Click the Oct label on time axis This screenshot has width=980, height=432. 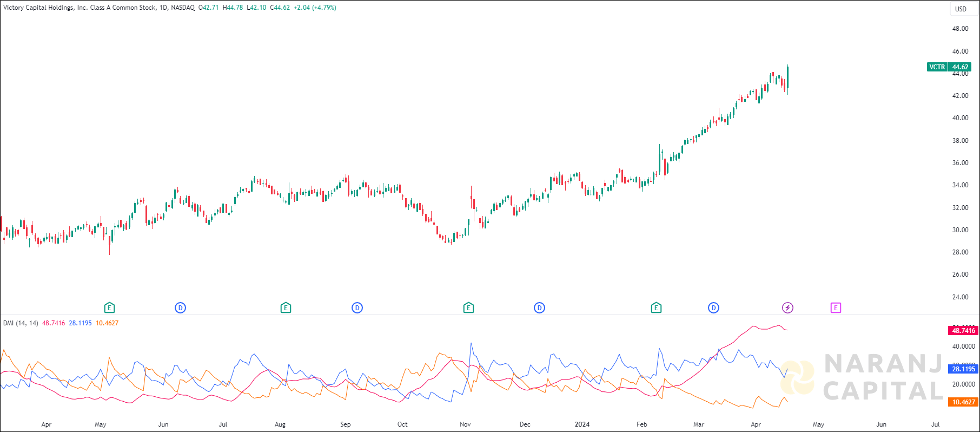[x=402, y=424]
